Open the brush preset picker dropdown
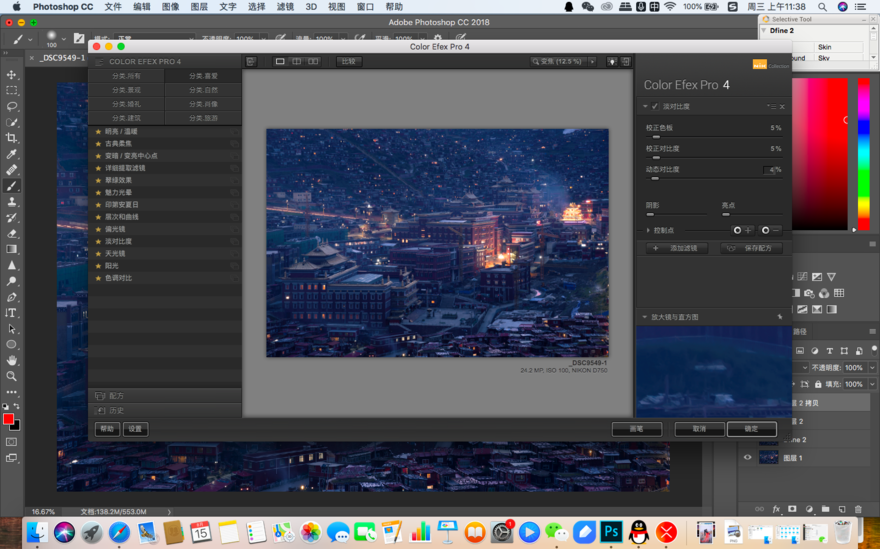The image size is (880, 549). tap(63, 39)
